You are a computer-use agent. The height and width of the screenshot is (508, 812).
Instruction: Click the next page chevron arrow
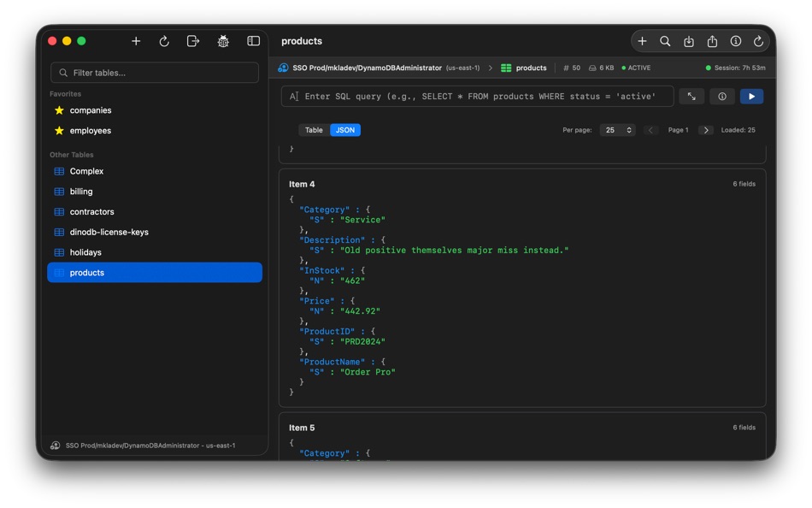click(x=705, y=129)
